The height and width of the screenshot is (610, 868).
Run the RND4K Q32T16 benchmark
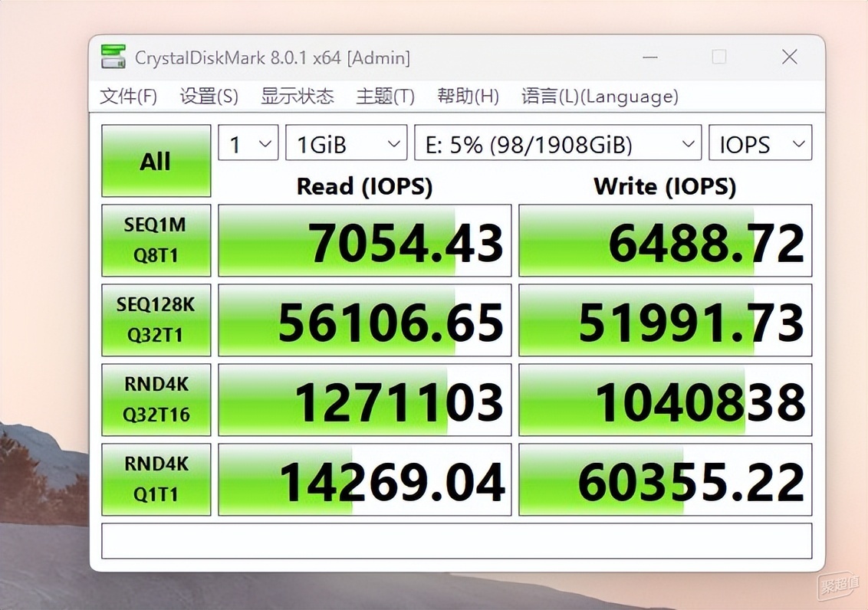(156, 399)
